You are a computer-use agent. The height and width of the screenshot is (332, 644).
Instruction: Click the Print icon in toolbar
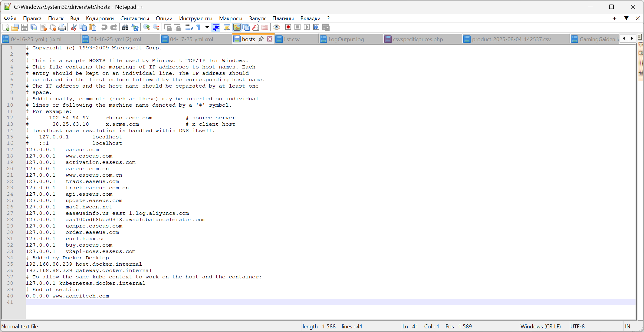62,28
